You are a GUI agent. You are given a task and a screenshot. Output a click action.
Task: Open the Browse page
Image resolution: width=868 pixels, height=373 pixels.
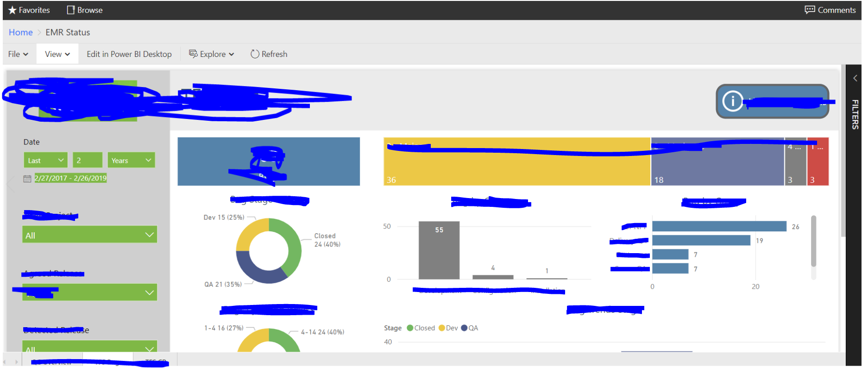click(85, 10)
